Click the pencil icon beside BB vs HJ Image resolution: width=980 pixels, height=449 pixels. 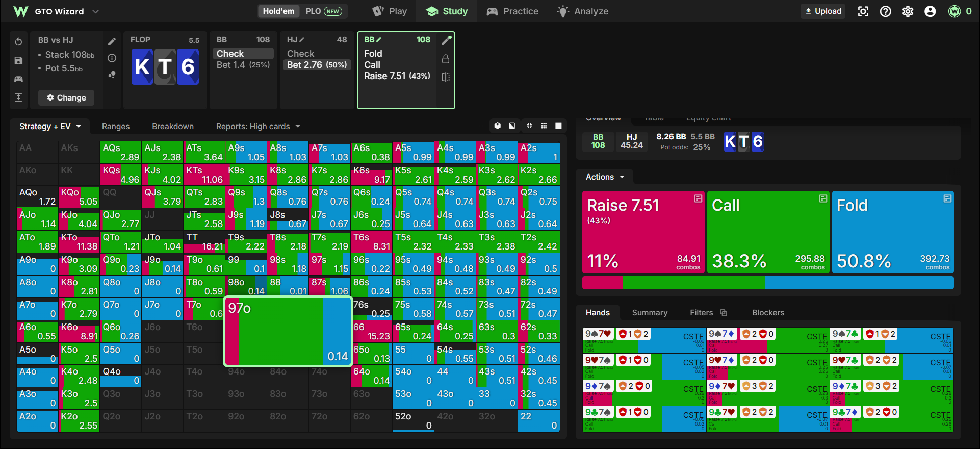112,41
